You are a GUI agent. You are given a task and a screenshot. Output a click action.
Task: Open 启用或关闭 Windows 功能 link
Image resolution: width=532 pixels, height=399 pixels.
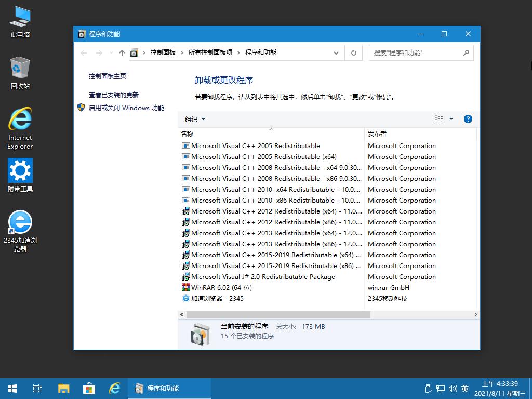tap(126, 108)
